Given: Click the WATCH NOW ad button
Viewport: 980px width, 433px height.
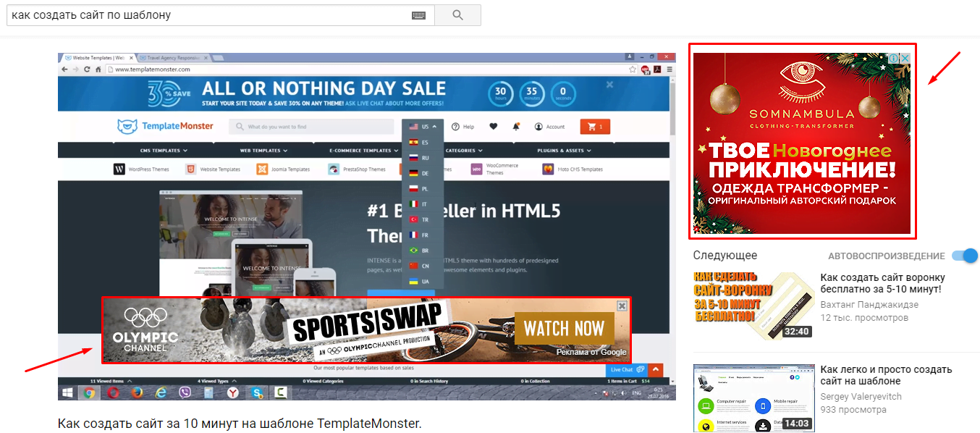Looking at the screenshot, I should [564, 329].
